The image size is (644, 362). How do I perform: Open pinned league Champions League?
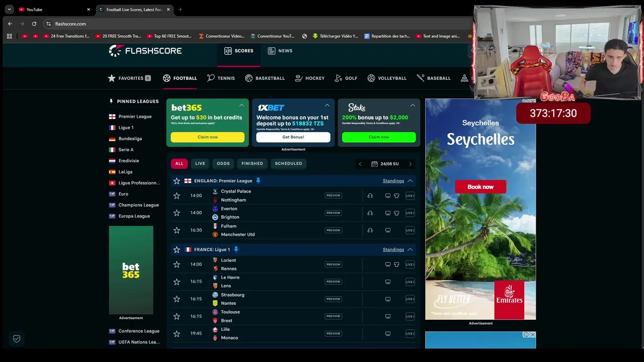pos(134,205)
